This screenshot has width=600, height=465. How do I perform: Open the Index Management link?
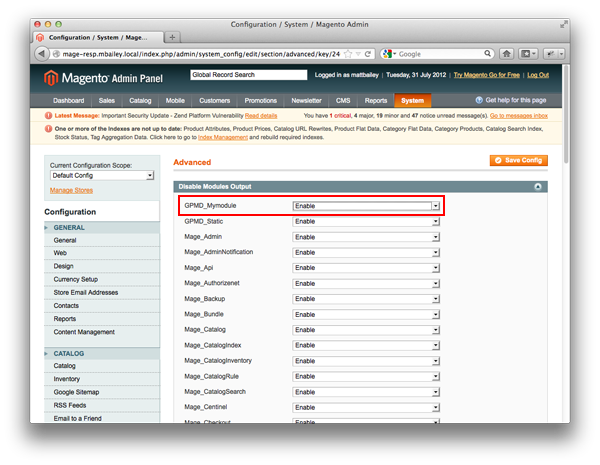(x=223, y=137)
